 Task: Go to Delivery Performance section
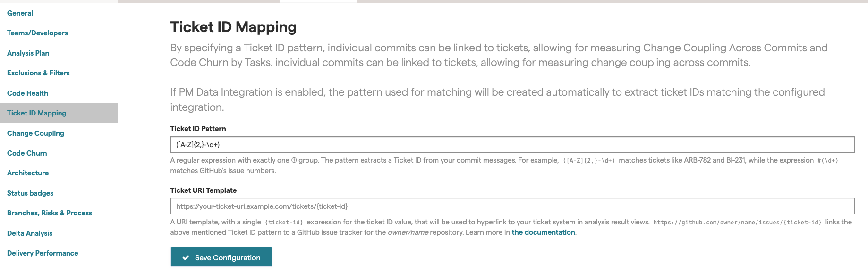pos(43,253)
